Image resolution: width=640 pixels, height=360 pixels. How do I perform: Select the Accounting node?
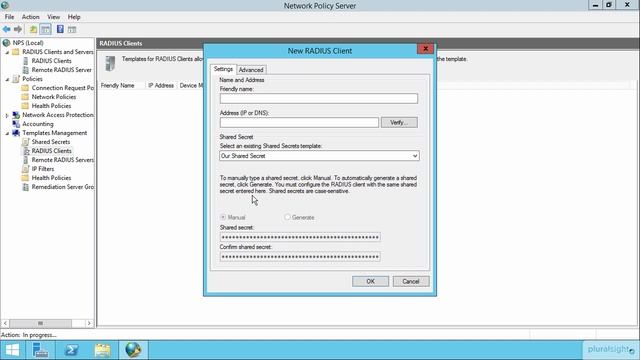38,124
